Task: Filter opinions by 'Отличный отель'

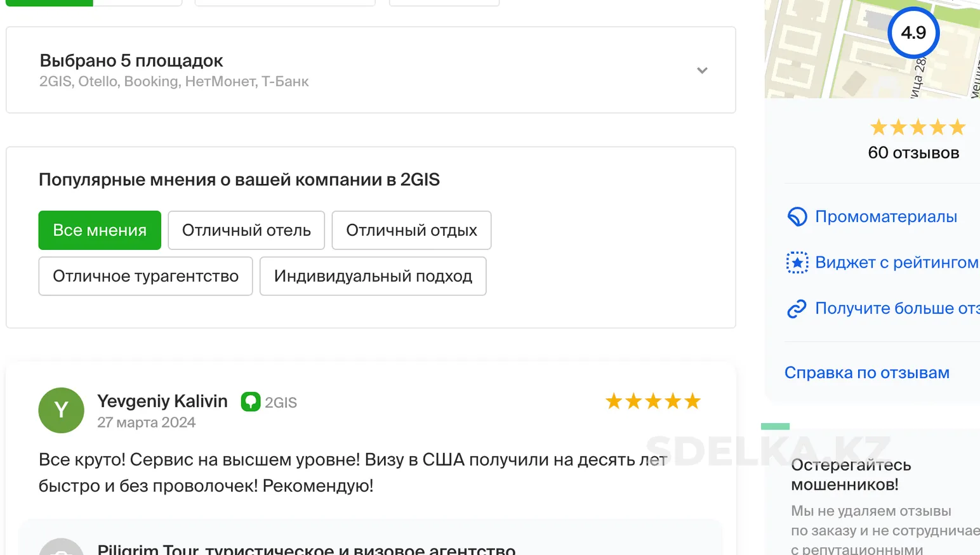Action: 246,230
